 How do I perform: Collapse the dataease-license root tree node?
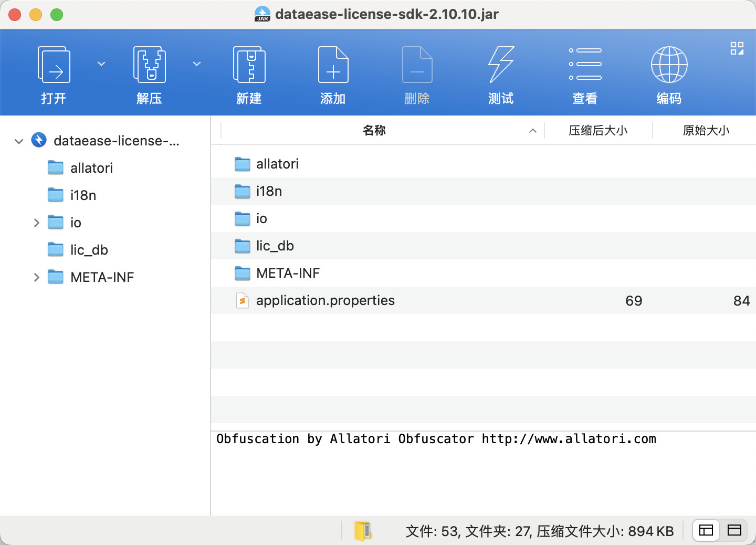point(19,141)
